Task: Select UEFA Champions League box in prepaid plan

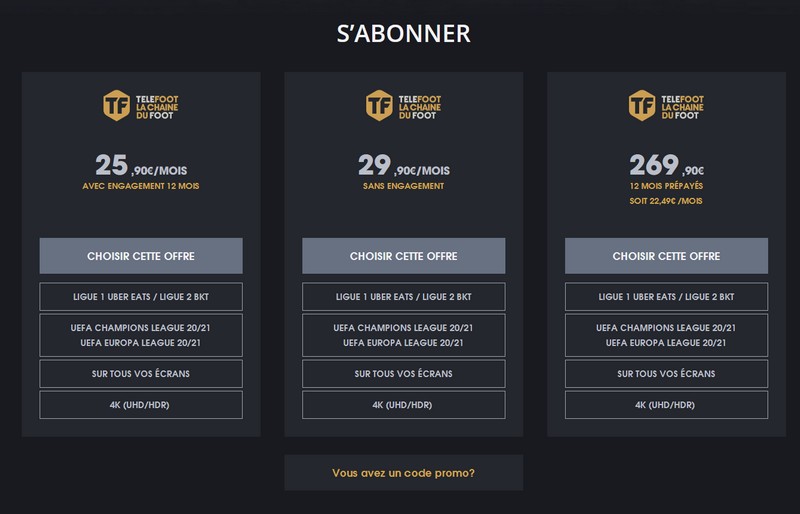Action: click(x=666, y=335)
